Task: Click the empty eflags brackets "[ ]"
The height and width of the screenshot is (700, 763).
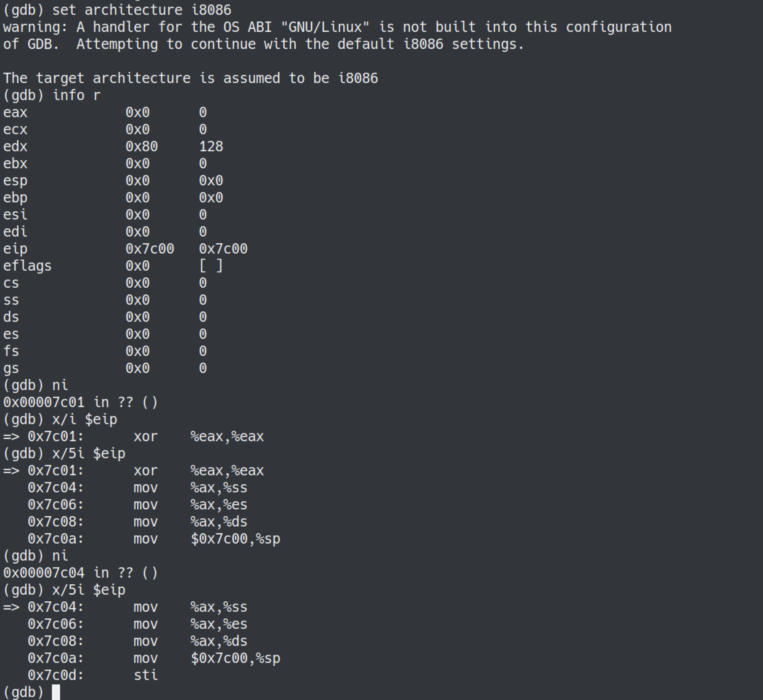Action: click(x=211, y=265)
